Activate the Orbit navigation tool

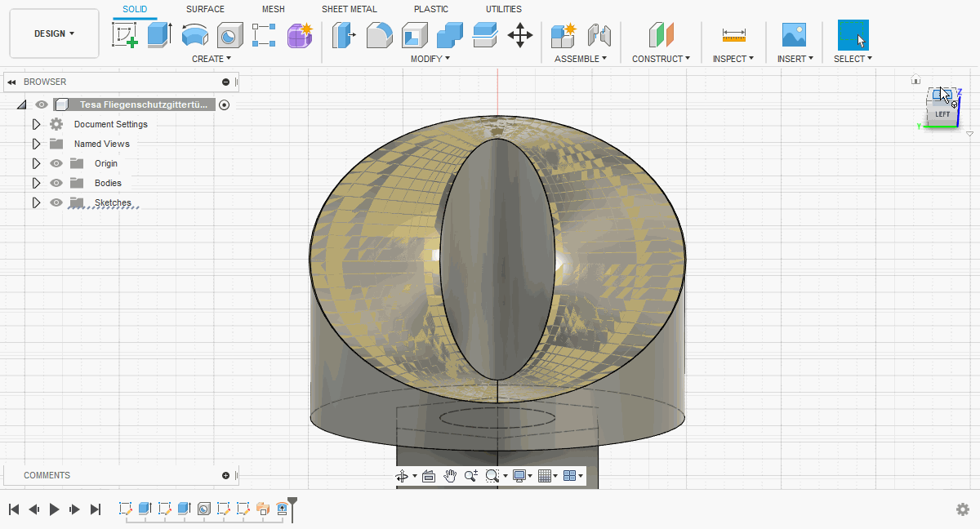(401, 476)
